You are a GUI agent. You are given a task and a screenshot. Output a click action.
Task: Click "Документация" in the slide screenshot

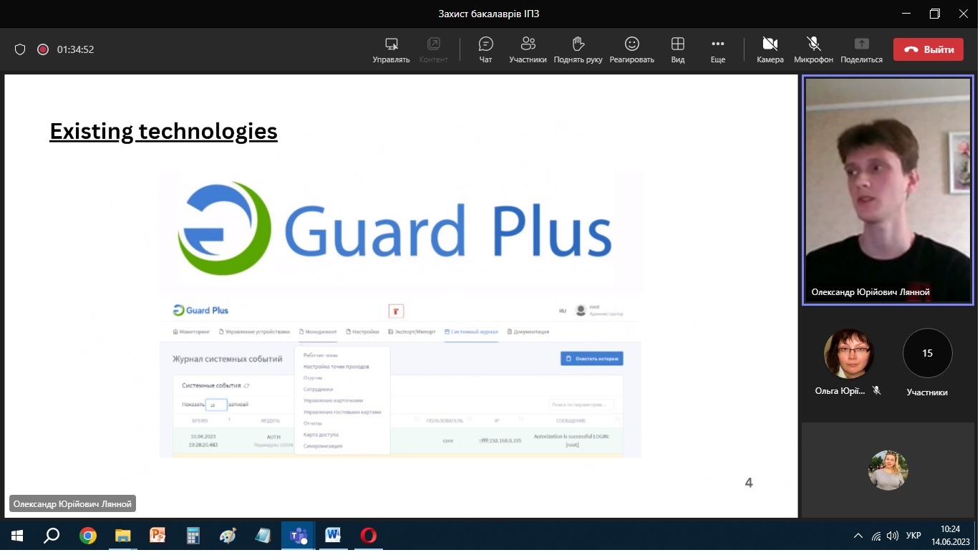click(528, 332)
